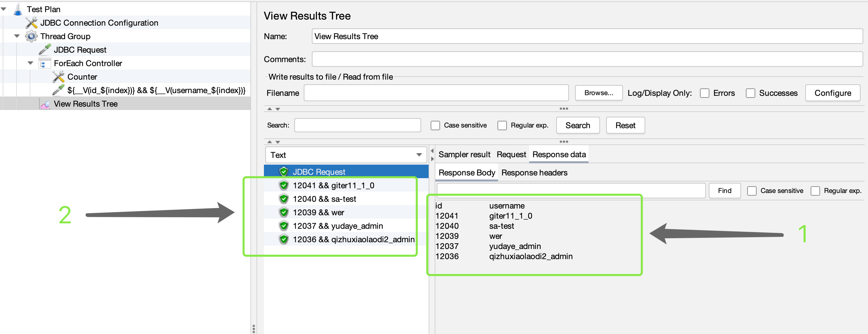Open the Text renderer dropdown

(x=346, y=155)
